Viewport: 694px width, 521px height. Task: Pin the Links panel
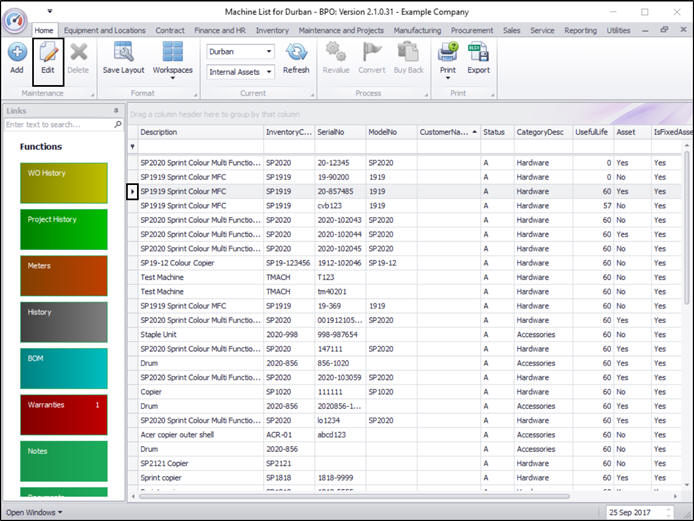[x=116, y=111]
